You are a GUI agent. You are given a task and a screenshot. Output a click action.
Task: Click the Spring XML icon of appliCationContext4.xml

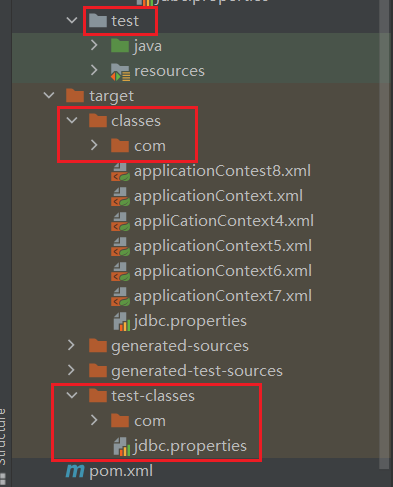click(x=120, y=222)
